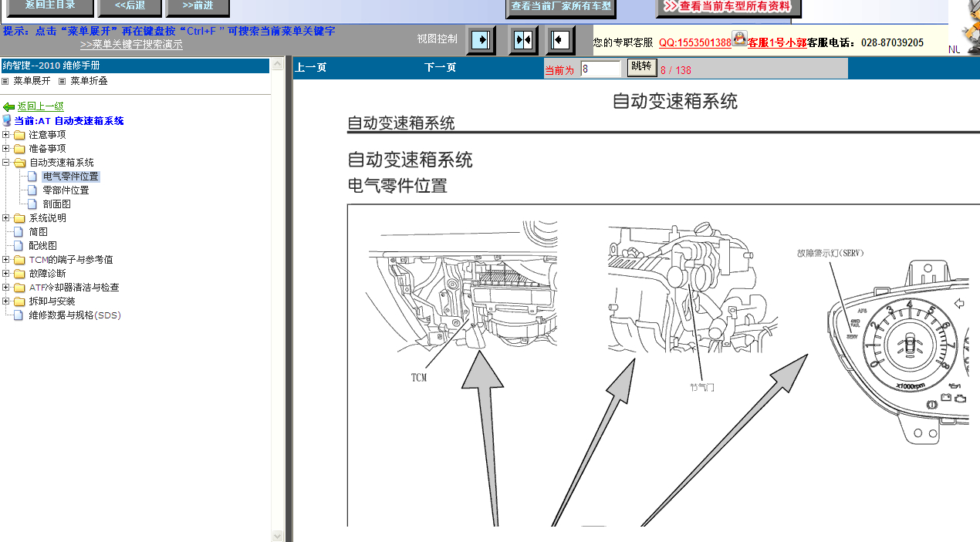Expand the 注意事项 tree node

(6, 135)
